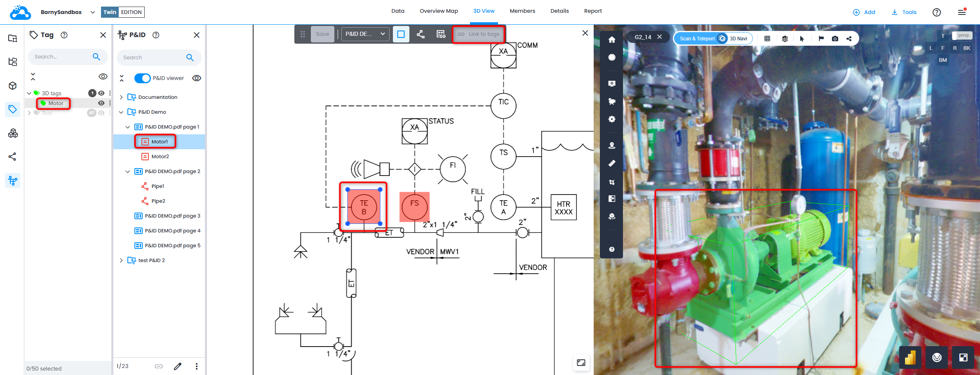Click the rectangle annotation tool in P&ID toolbar
Screen dimensions: 980x375
click(401, 34)
